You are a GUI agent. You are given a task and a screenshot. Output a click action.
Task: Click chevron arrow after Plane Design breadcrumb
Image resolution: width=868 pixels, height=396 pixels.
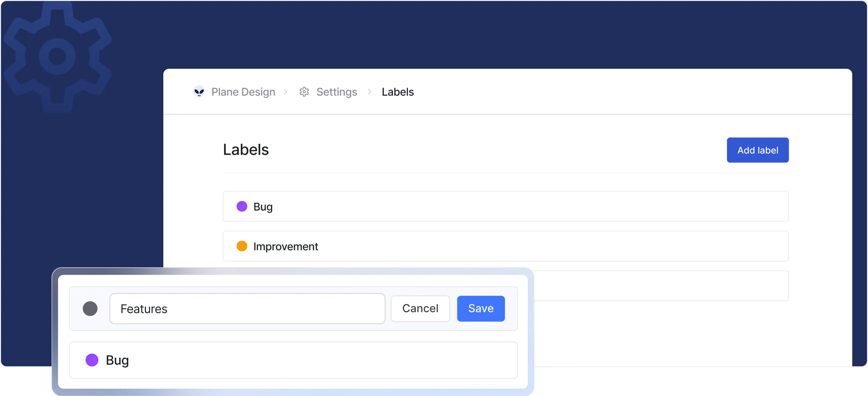click(x=285, y=92)
